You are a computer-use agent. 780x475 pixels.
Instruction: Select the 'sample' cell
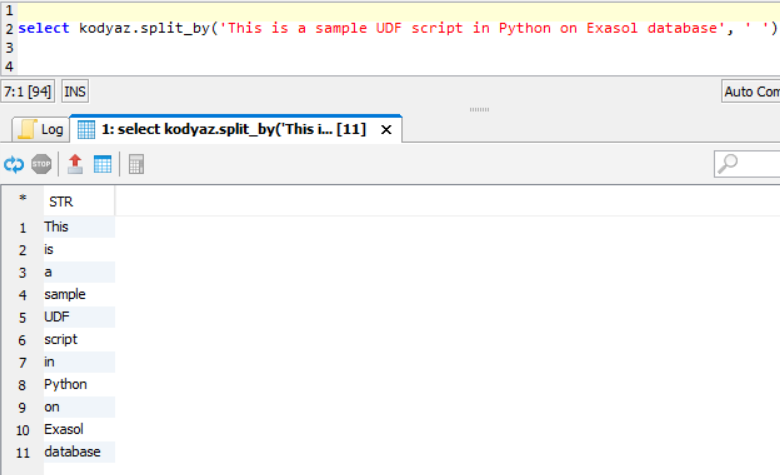coord(79,294)
